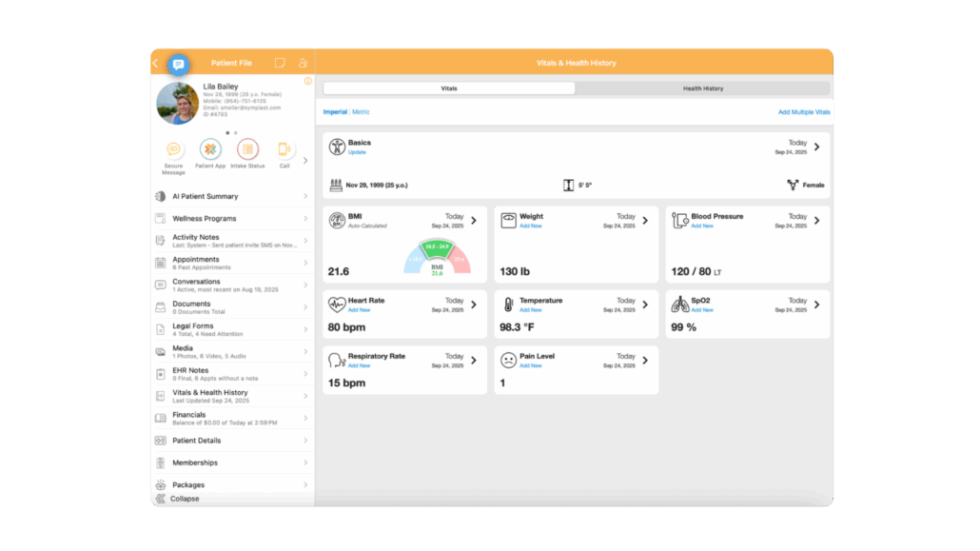Click the Secure Message icon
The height and width of the screenshot is (551, 980).
click(173, 149)
